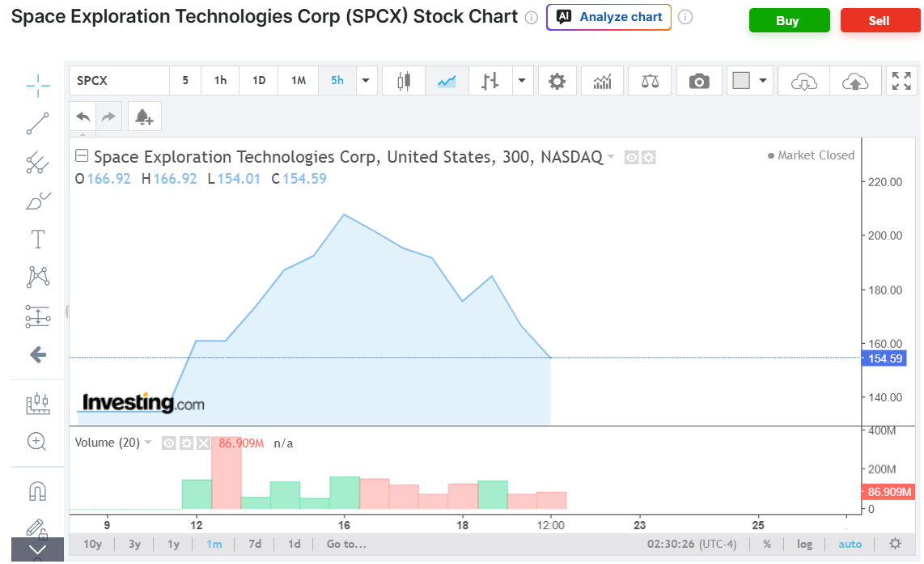The height and width of the screenshot is (564, 924).
Task: Switch to candlestick chart style
Action: pyautogui.click(x=404, y=81)
